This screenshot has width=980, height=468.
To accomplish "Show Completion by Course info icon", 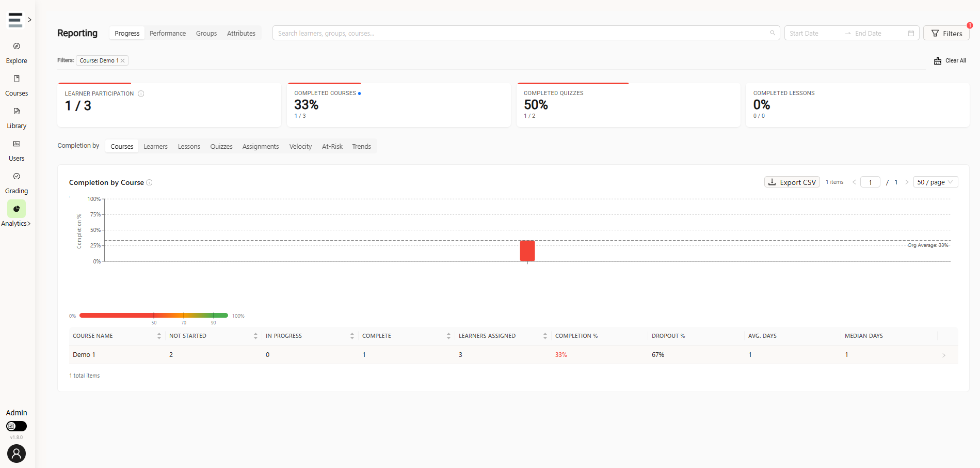I will tap(149, 182).
